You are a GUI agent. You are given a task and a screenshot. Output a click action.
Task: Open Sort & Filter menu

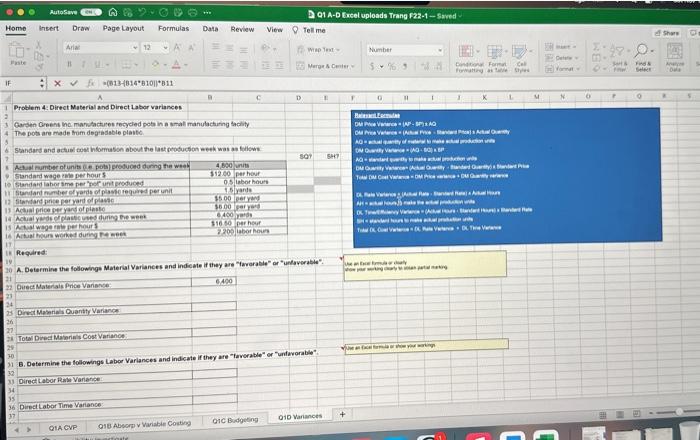pos(619,58)
